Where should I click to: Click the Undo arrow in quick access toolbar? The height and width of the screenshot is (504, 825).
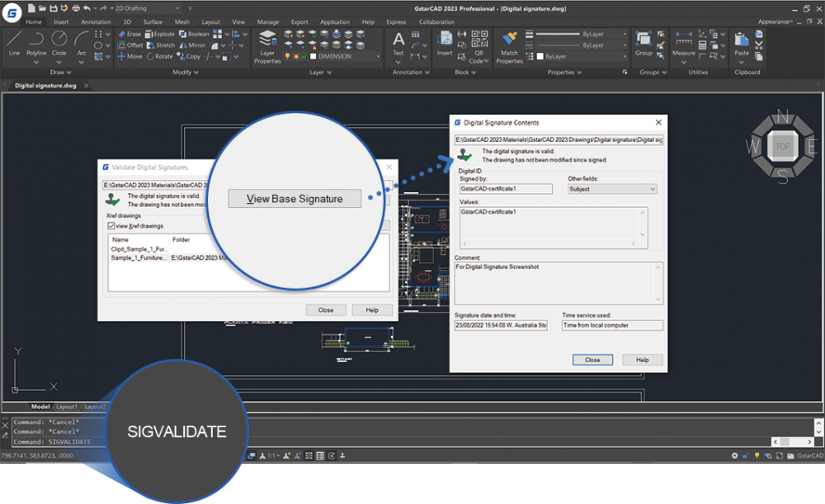tap(87, 8)
